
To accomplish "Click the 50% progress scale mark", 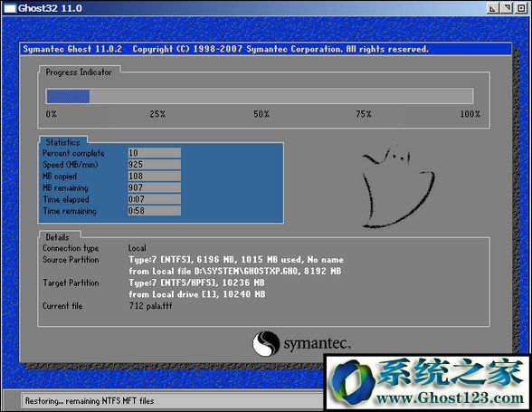I will [261, 114].
